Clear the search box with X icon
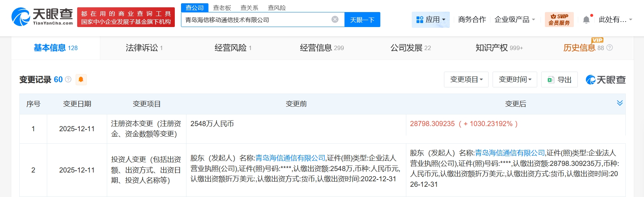The height and width of the screenshot is (197, 644). click(x=335, y=19)
